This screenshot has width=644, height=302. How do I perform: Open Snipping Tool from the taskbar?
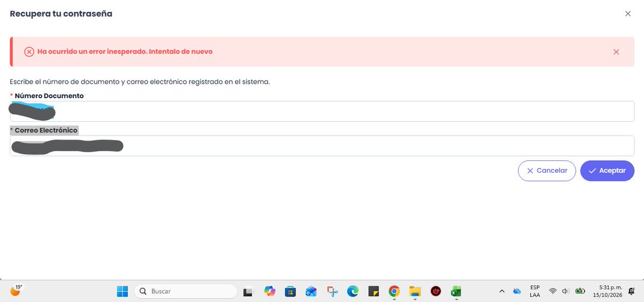click(x=332, y=291)
